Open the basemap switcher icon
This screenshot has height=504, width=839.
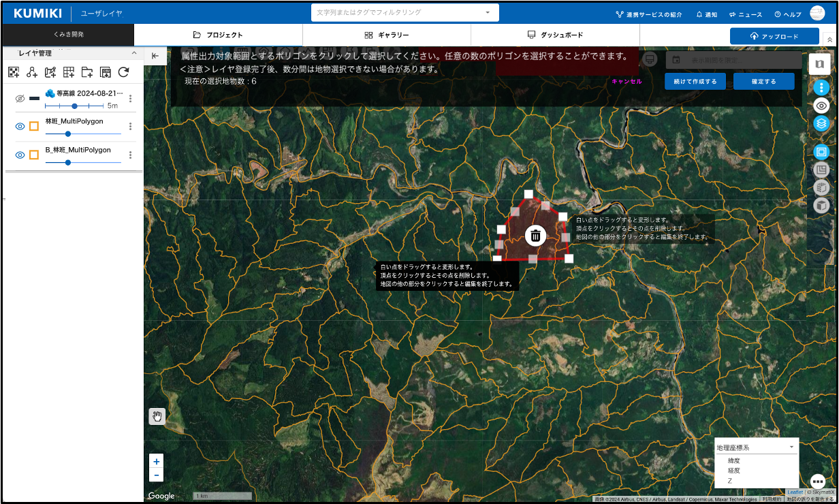[x=819, y=64]
